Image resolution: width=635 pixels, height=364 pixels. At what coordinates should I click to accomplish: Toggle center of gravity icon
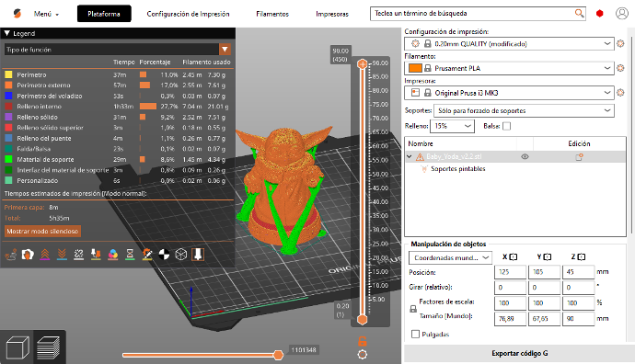coord(164,255)
